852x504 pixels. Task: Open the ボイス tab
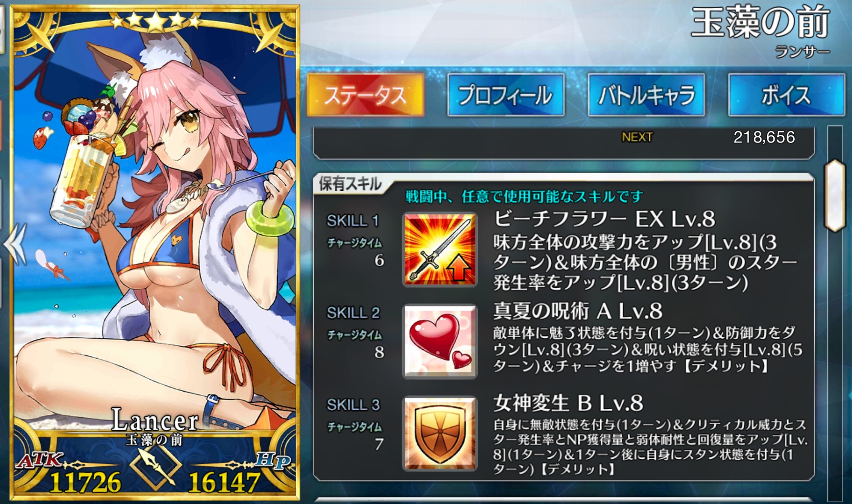coord(786,95)
